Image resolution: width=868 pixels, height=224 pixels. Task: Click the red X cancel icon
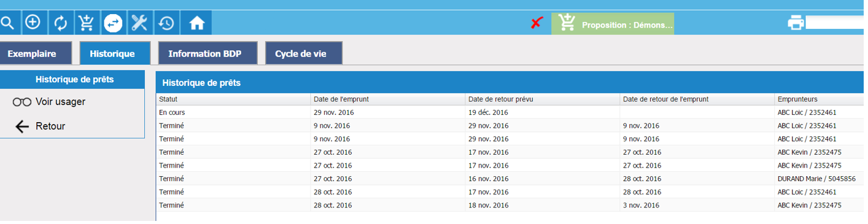coord(537,23)
